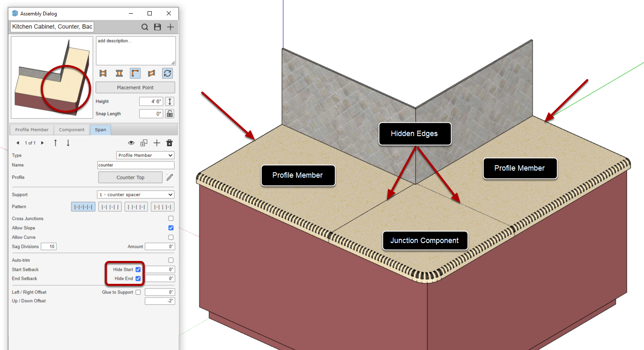Toggle the eye visibility icon
This screenshot has width=644, height=350.
(131, 143)
